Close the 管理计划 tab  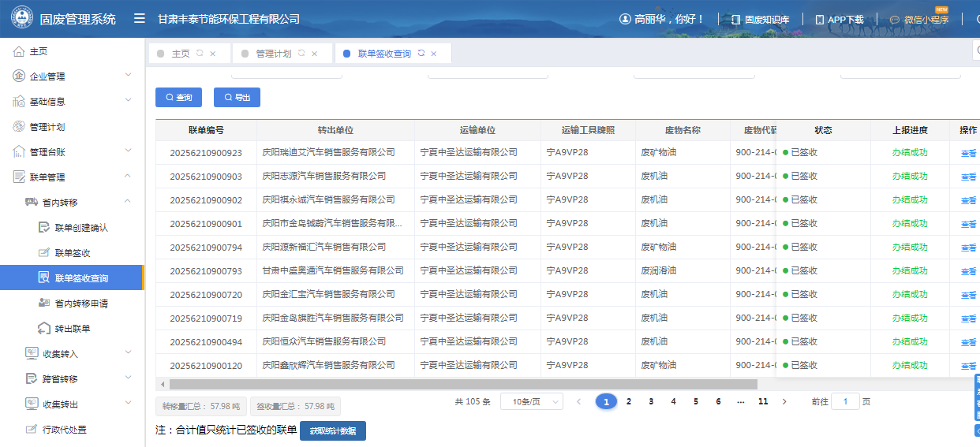point(315,54)
